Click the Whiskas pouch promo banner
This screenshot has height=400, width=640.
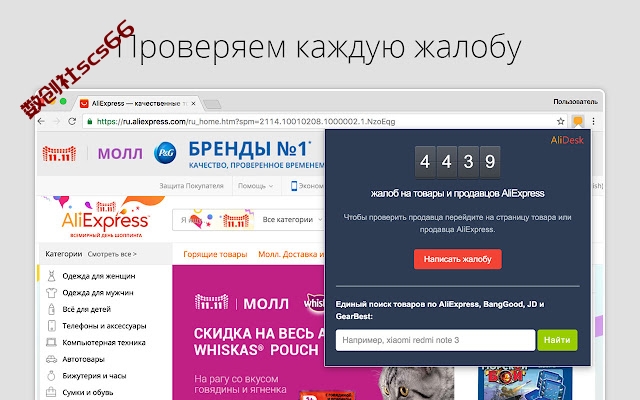[249, 332]
